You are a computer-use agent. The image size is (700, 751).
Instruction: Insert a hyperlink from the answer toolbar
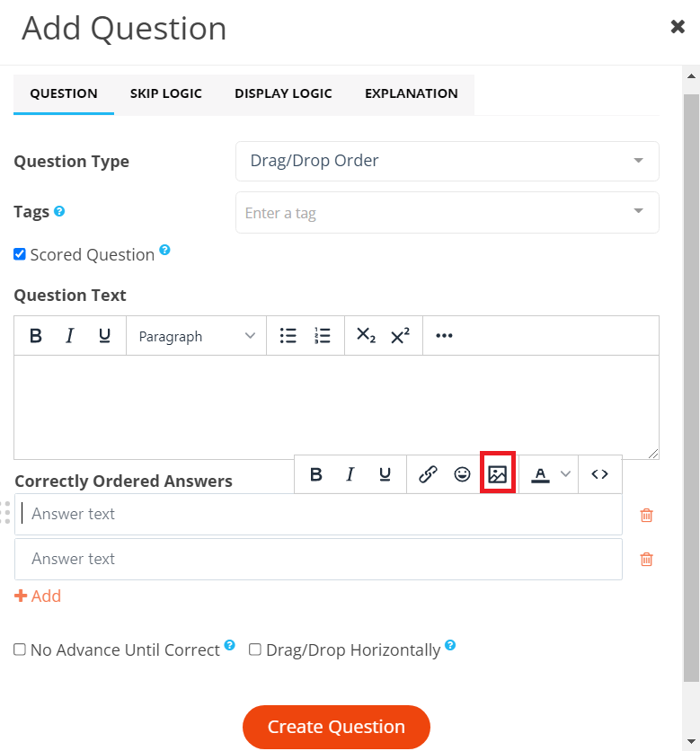[429, 473]
